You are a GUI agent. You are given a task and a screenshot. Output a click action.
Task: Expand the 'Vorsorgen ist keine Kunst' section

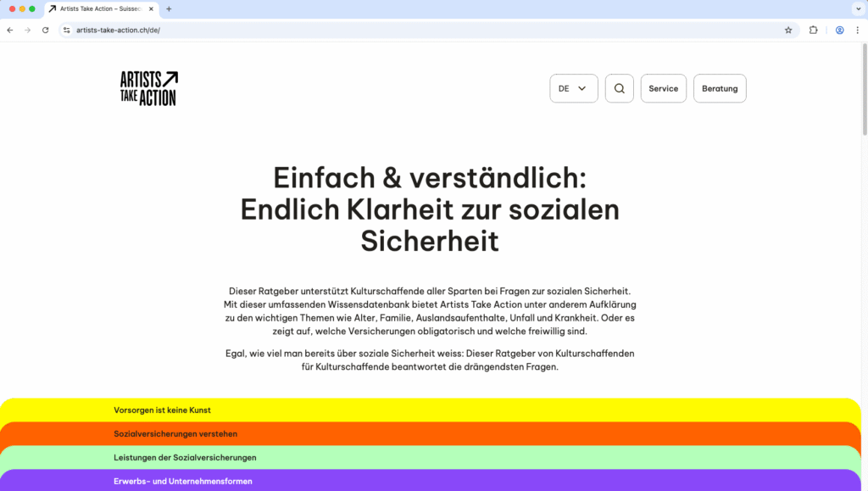(162, 410)
